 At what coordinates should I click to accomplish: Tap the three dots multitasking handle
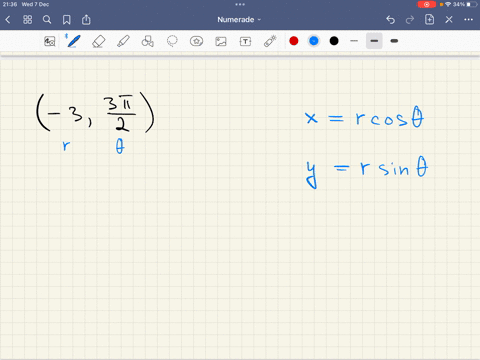(x=240, y=4)
